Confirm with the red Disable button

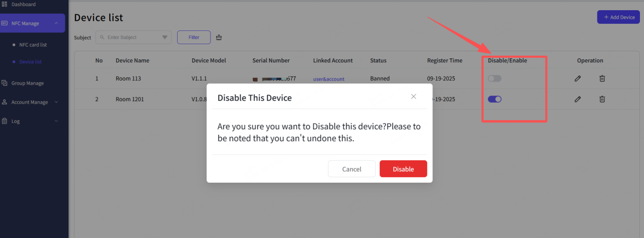[x=403, y=169]
